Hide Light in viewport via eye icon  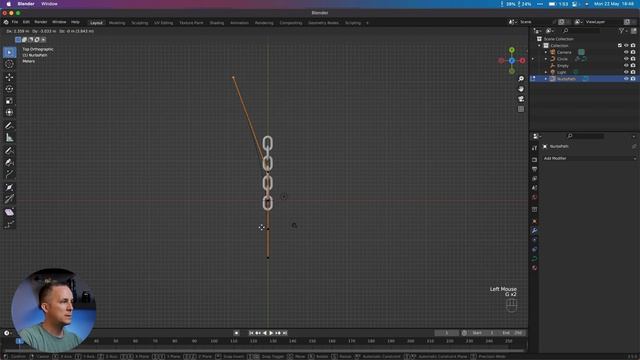[x=626, y=72]
